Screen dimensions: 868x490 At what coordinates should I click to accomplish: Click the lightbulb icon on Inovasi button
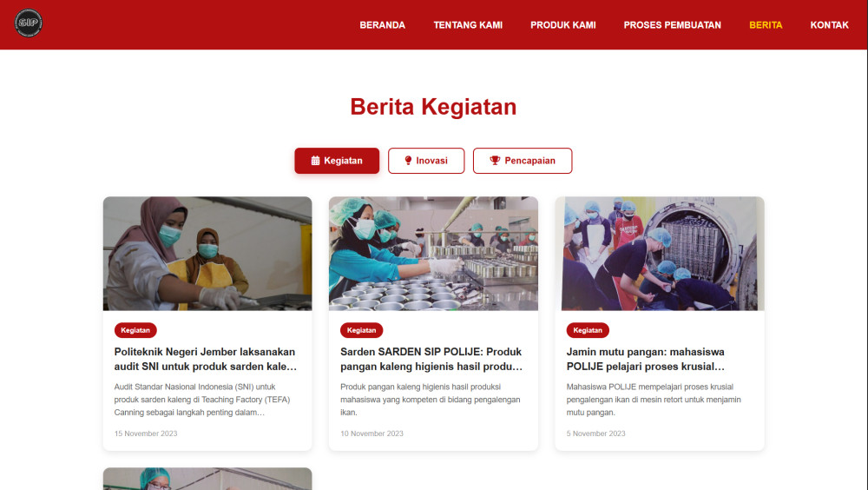(408, 161)
